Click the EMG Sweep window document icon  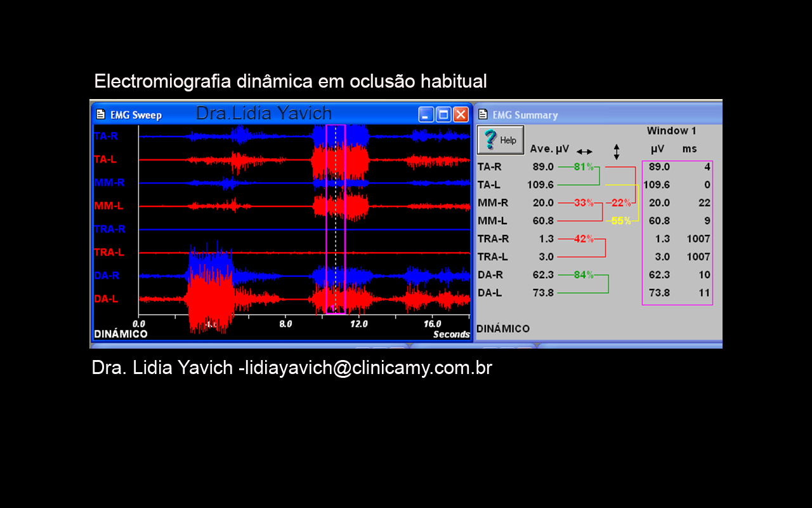(100, 115)
